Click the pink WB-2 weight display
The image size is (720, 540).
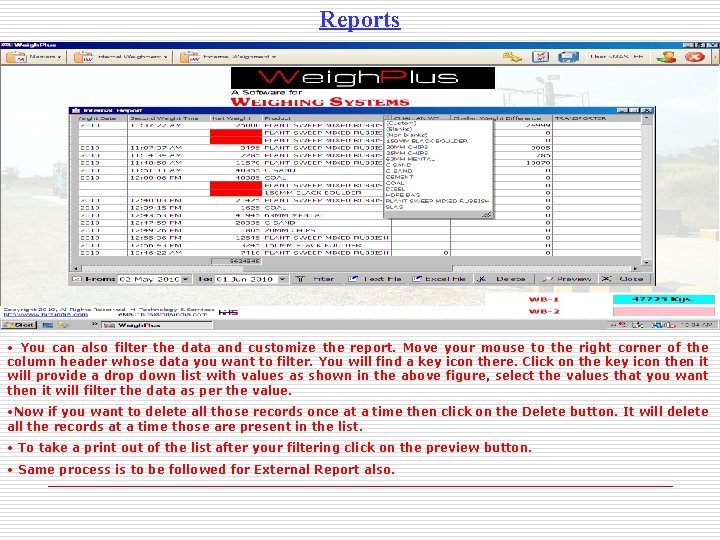tap(664, 311)
